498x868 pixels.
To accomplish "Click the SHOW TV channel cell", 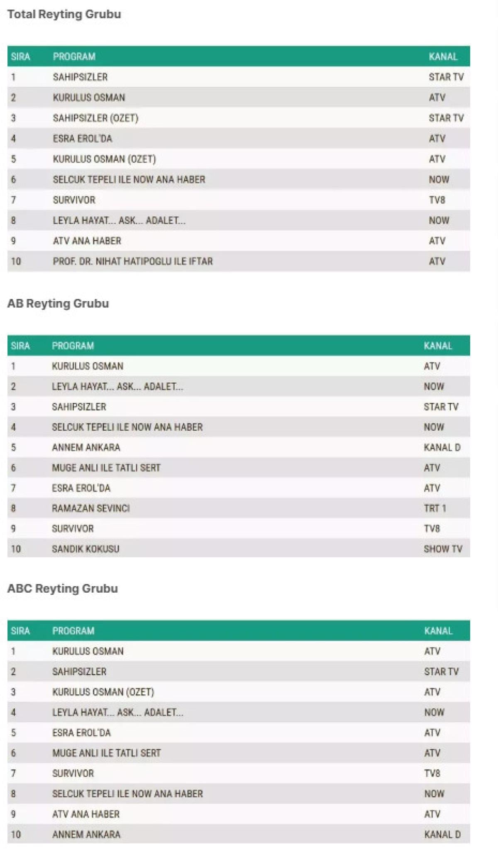I will point(443,549).
